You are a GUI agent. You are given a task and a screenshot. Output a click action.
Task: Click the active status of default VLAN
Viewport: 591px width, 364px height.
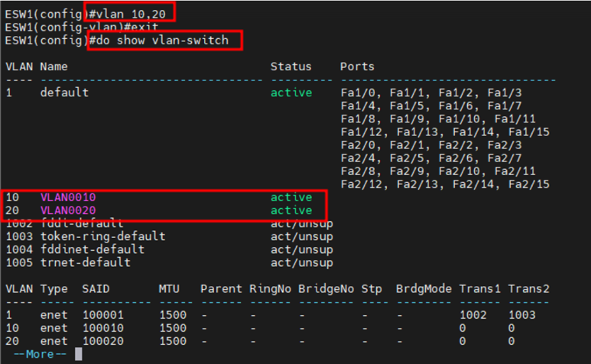pos(291,93)
